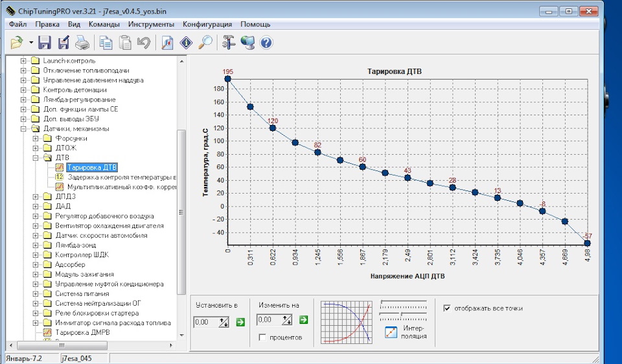The image size is (622, 364).
Task: Click the undo arrow icon
Action: click(x=143, y=43)
